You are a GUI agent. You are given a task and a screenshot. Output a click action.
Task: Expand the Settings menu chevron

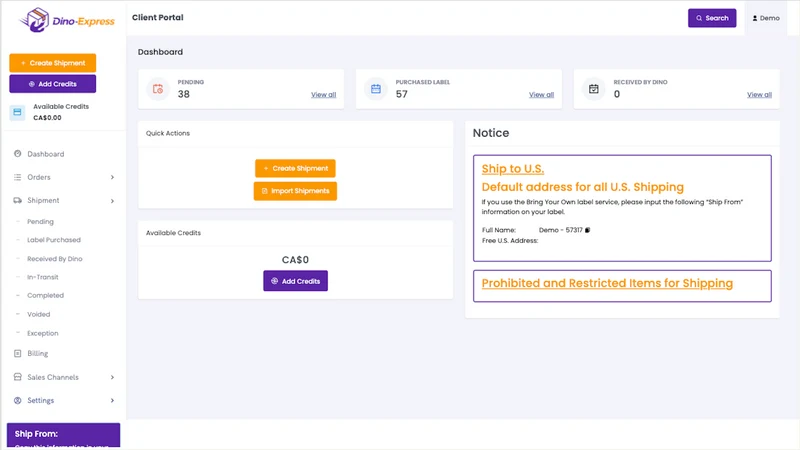click(112, 401)
